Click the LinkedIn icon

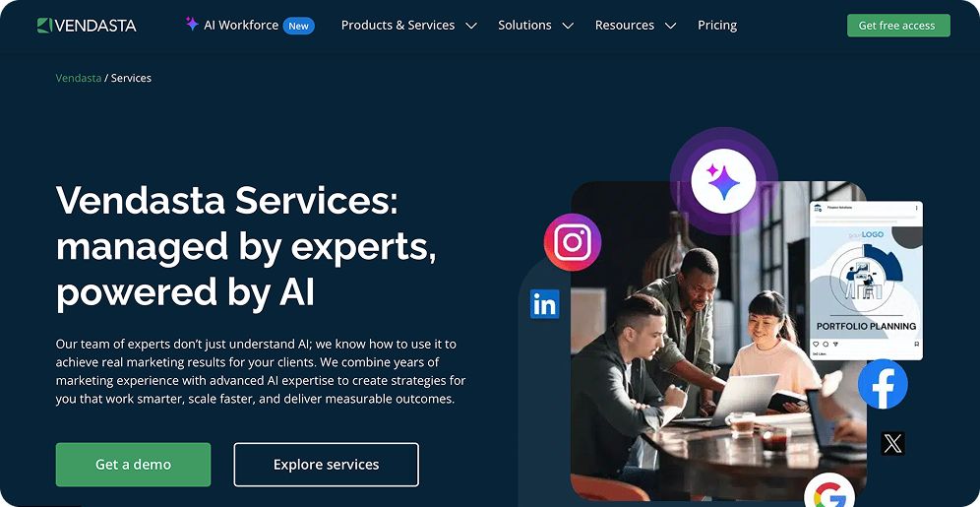click(544, 304)
